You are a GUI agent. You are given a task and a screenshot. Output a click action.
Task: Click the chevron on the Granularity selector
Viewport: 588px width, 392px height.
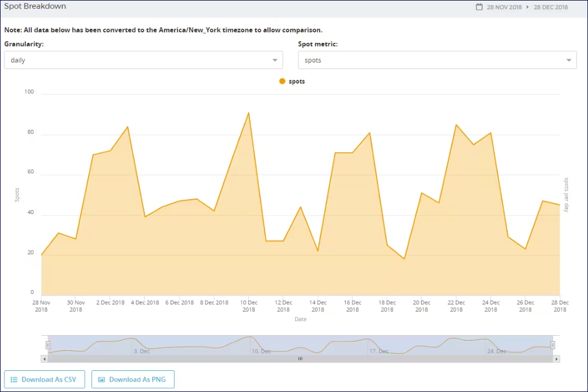tap(274, 60)
